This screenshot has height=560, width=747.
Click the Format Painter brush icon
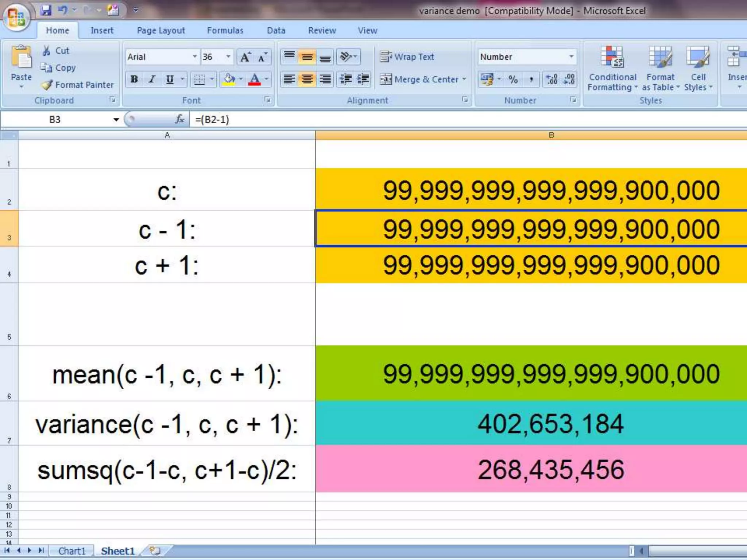(47, 85)
